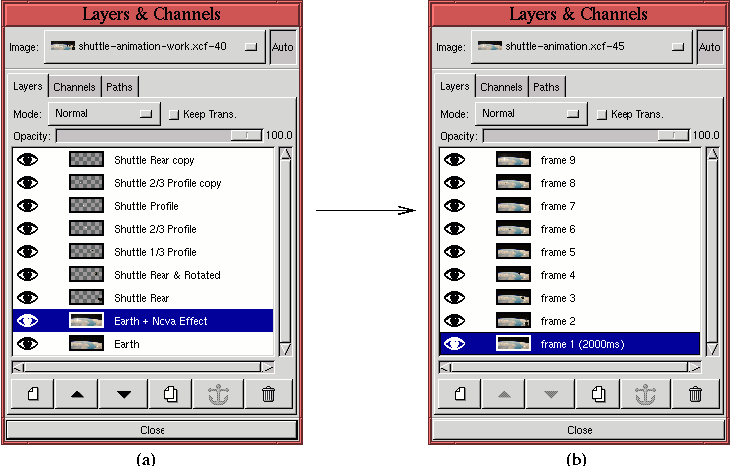This screenshot has width=731, height=466.
Task: Open image dropdown shuttle-animation.xcf-45
Action: tap(582, 47)
